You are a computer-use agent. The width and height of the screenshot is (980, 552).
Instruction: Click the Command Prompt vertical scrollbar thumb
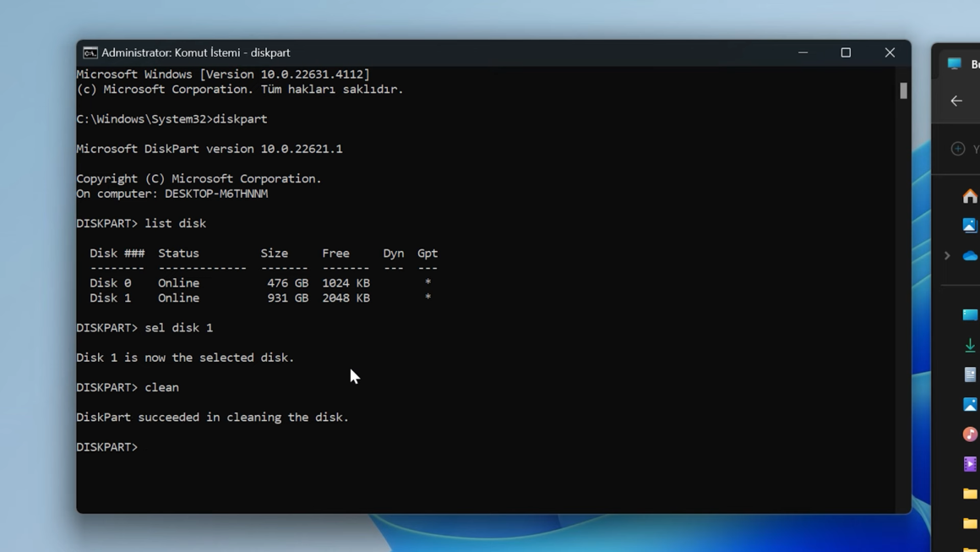point(904,90)
